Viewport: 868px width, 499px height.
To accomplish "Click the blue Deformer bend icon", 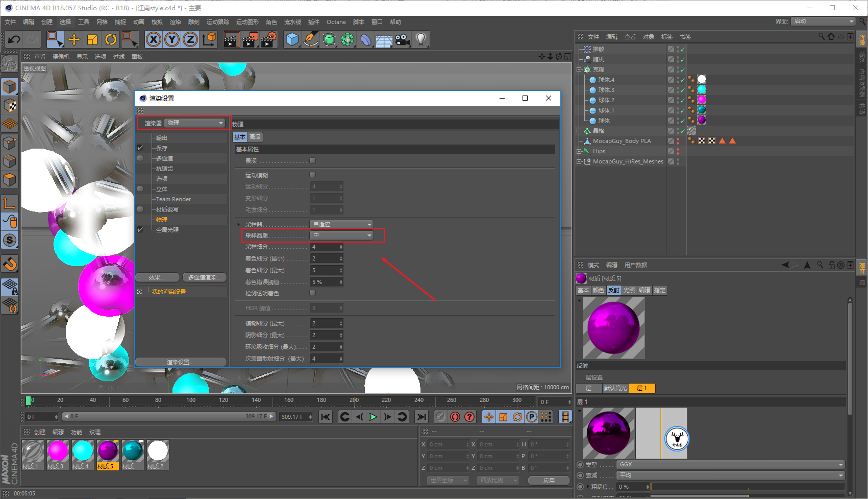I will 366,39.
